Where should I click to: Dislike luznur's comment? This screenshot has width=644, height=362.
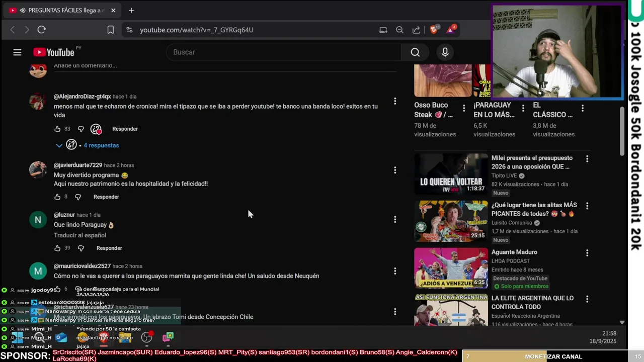coord(81,248)
